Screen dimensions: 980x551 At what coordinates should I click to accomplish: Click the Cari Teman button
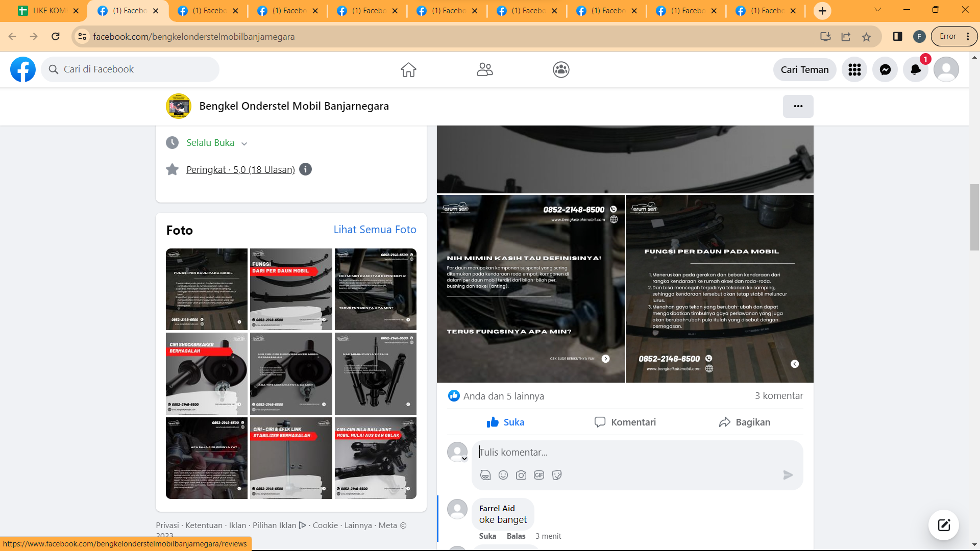click(804, 69)
